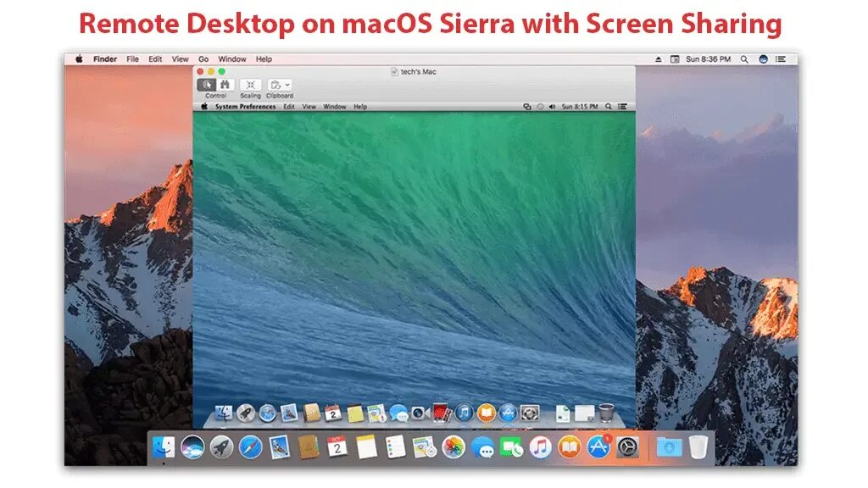
Task: Open Calendar in the remote dock
Action: coord(332,413)
